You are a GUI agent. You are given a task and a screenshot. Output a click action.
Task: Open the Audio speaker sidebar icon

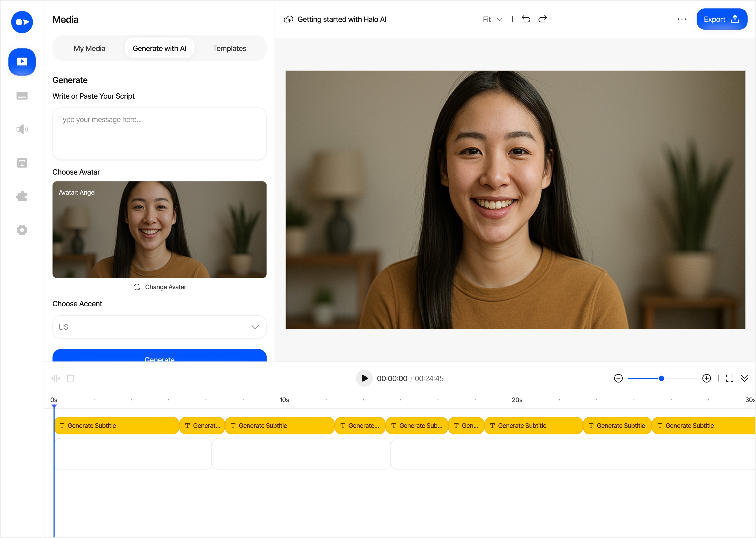tap(22, 129)
